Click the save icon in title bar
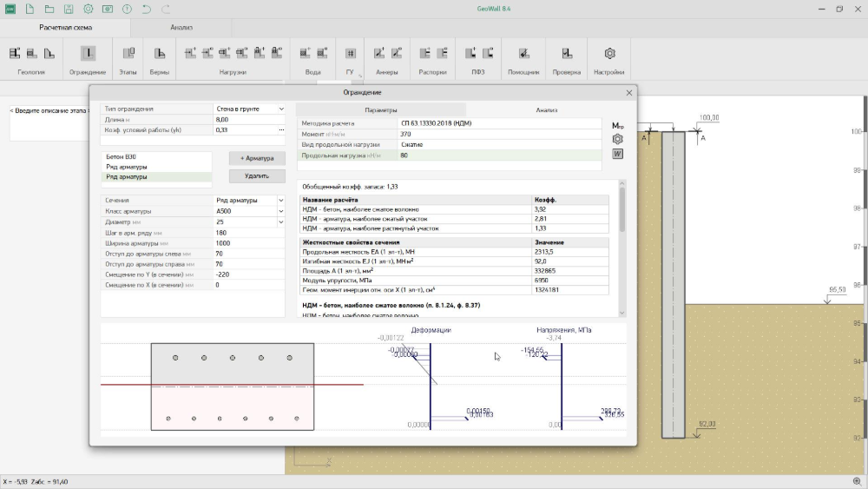Image resolution: width=868 pixels, height=489 pixels. (x=68, y=9)
